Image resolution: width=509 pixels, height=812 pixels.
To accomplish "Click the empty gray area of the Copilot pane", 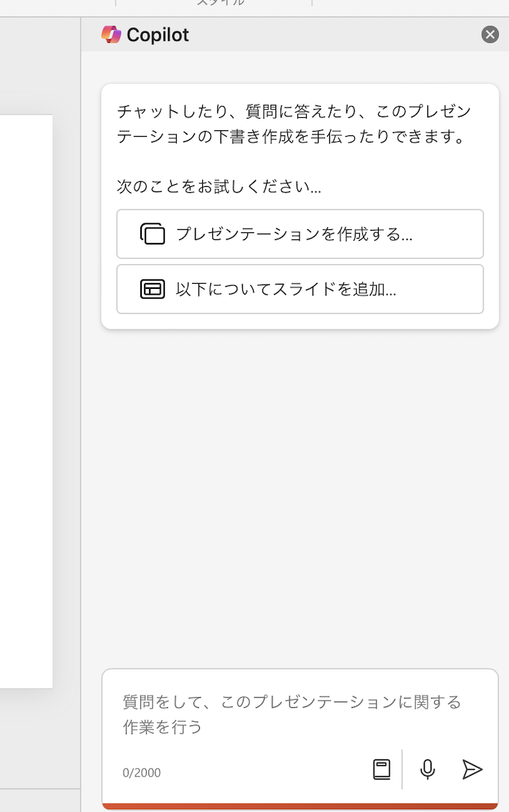I will point(298,495).
